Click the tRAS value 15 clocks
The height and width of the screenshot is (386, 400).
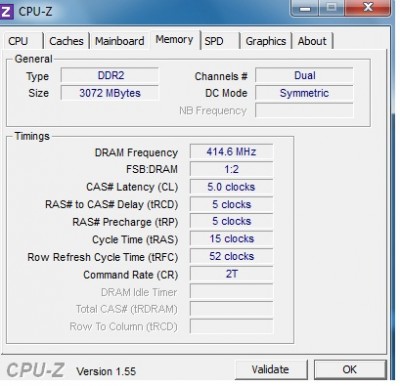pyautogui.click(x=231, y=239)
